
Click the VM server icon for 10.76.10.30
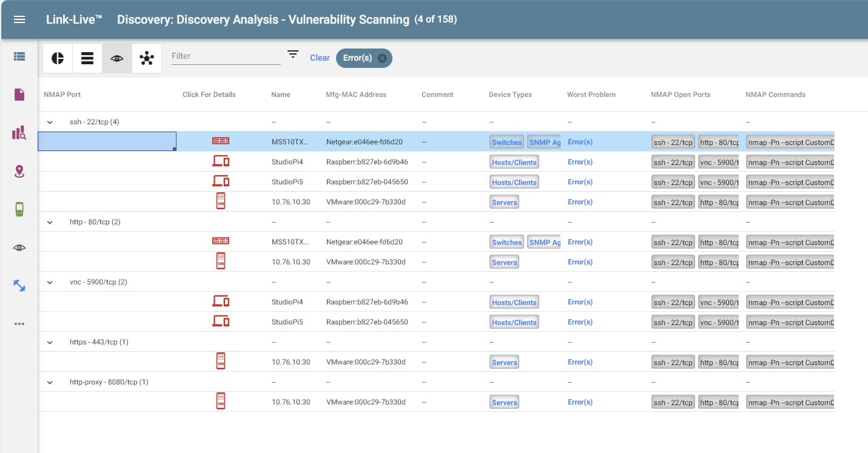220,200
